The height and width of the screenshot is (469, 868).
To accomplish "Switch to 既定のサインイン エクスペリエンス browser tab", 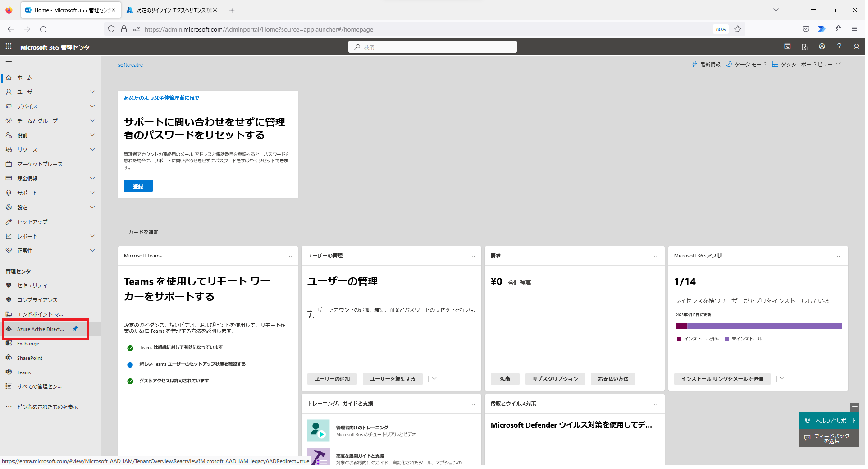I will [x=172, y=10].
